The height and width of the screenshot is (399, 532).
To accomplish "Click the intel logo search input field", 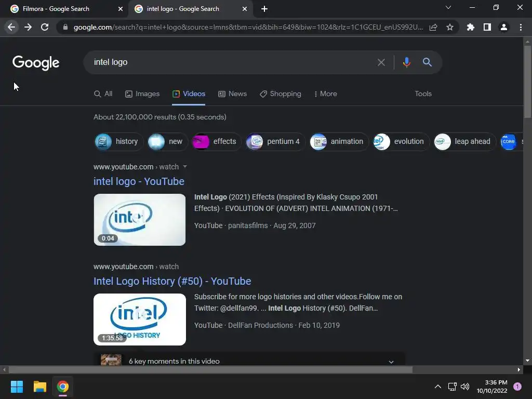I will coord(231,62).
